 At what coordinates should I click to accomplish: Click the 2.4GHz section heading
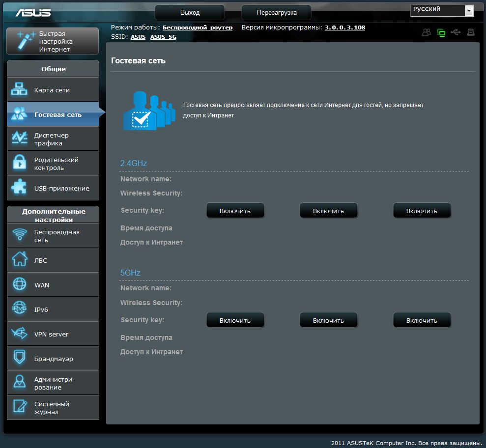(x=134, y=163)
